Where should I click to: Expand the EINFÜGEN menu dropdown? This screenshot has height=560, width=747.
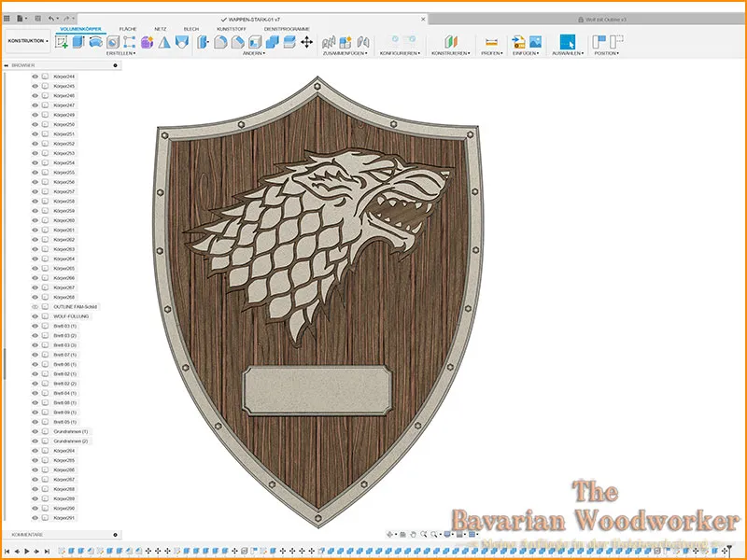pos(526,53)
